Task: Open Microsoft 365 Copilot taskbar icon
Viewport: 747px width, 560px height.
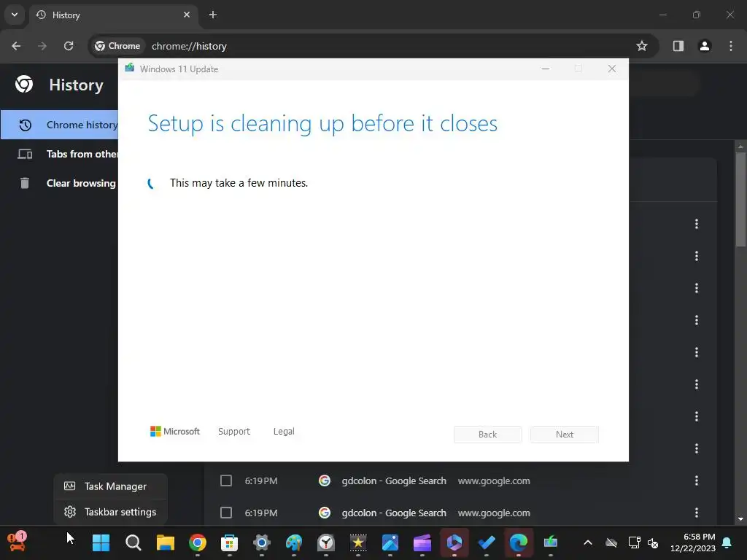Action: coord(454,542)
